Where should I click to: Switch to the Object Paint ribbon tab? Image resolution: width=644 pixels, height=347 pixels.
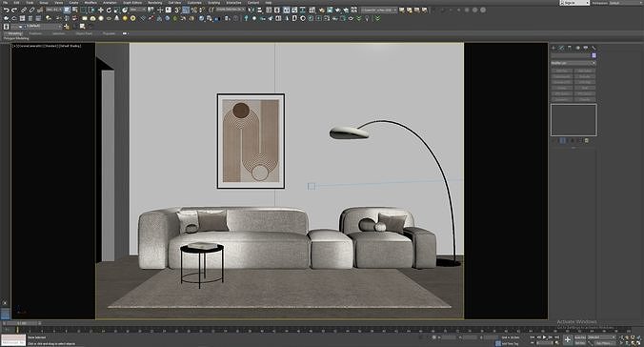tap(84, 33)
